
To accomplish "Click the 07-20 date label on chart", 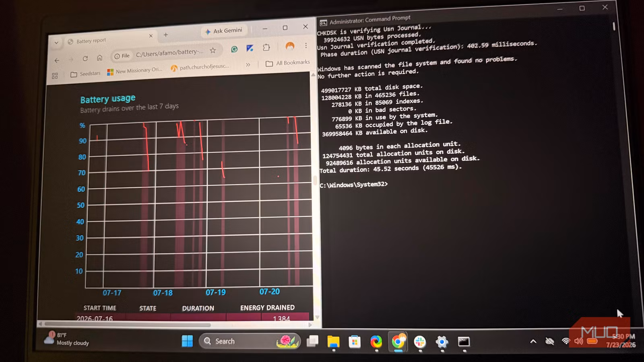I will pos(269,292).
